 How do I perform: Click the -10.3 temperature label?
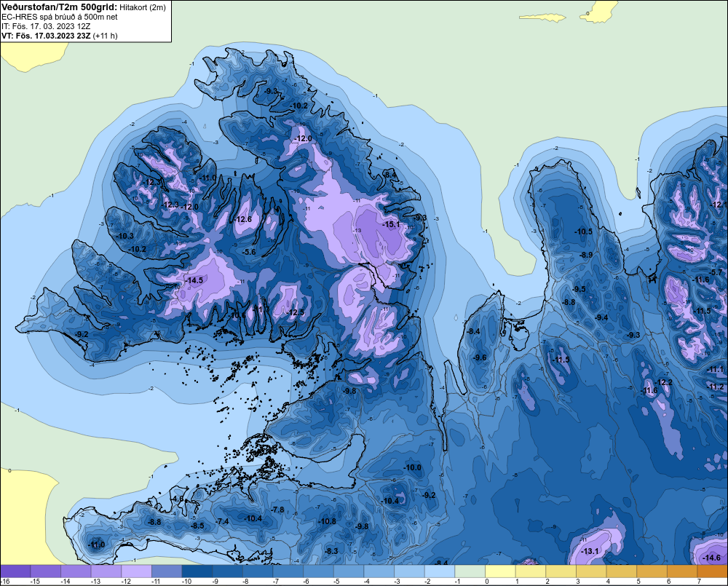tap(125, 236)
